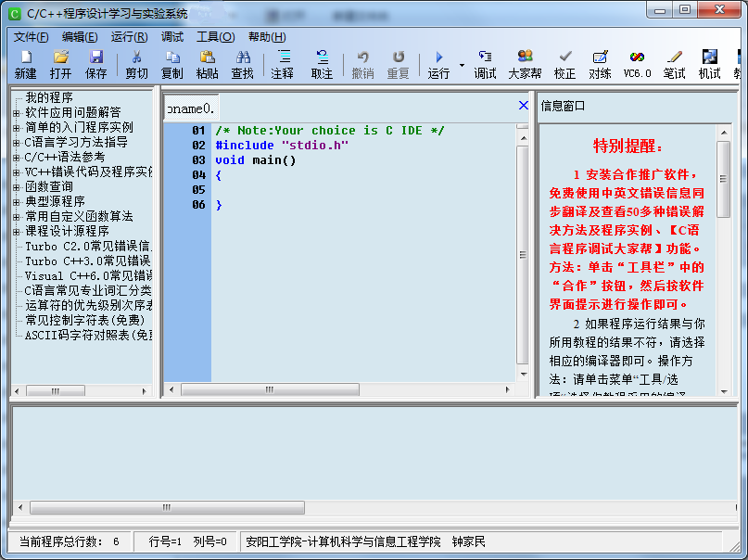
Task: Click the 新建 (New) button
Action: (24, 66)
